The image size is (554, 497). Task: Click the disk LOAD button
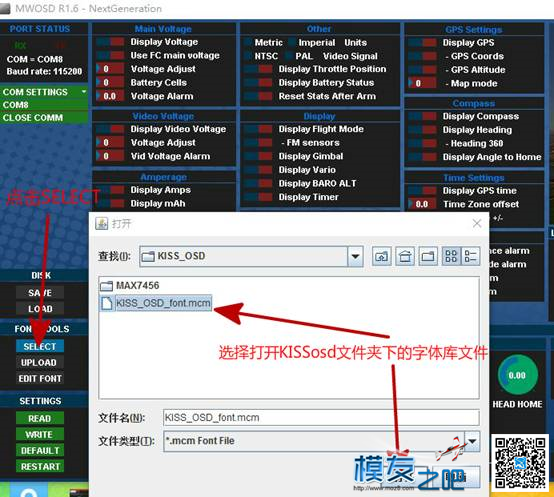pyautogui.click(x=40, y=309)
